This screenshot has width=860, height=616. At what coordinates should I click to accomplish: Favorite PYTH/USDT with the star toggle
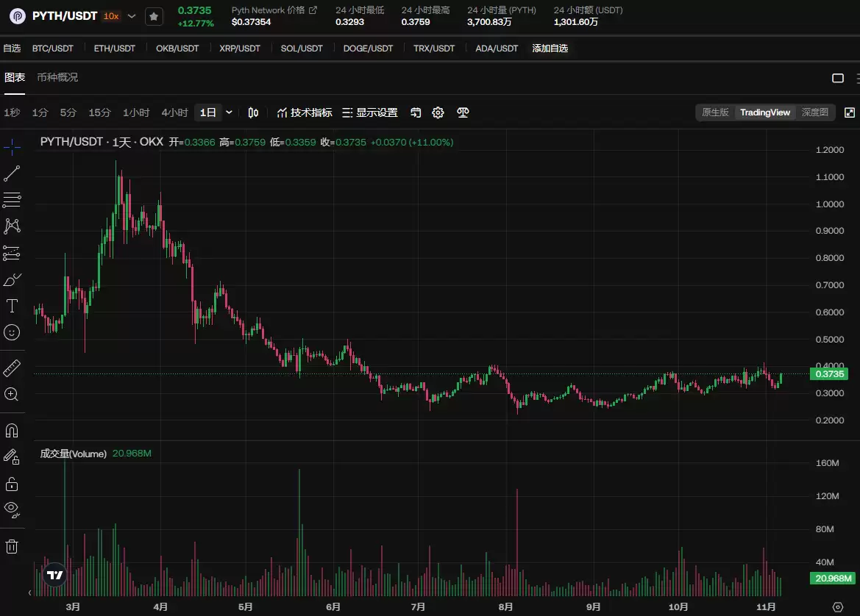pos(154,16)
